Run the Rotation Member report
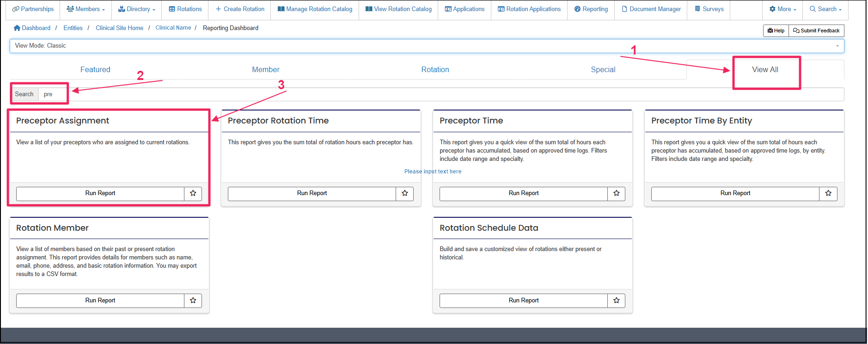Viewport: 868px width, 344px height. click(100, 301)
